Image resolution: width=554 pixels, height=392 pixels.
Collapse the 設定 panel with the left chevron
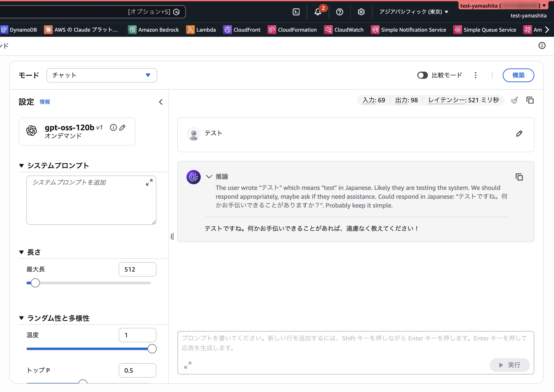coord(161,102)
